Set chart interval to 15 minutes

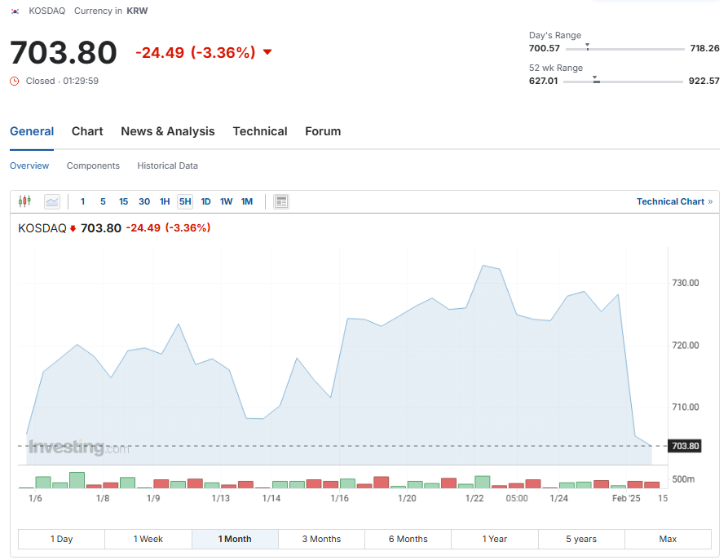(x=123, y=201)
